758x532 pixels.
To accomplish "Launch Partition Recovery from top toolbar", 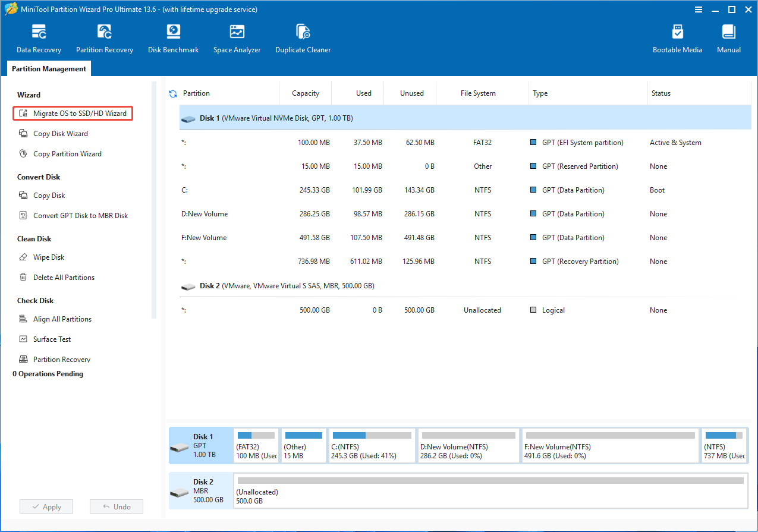I will point(105,39).
